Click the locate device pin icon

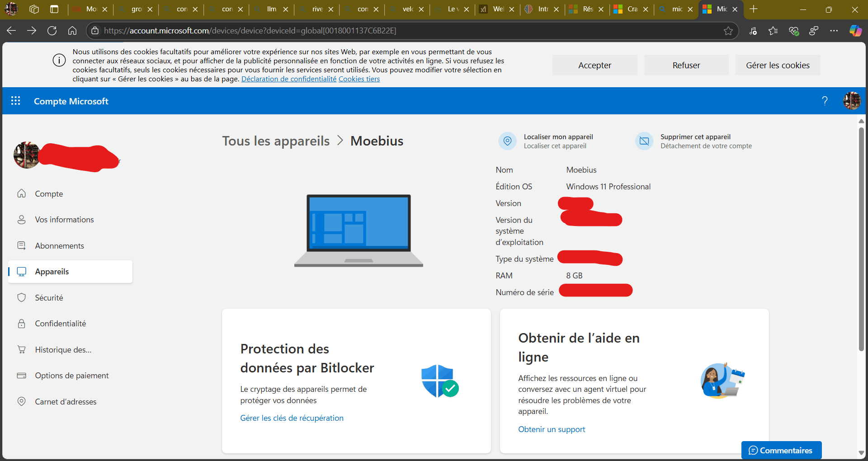tap(507, 141)
